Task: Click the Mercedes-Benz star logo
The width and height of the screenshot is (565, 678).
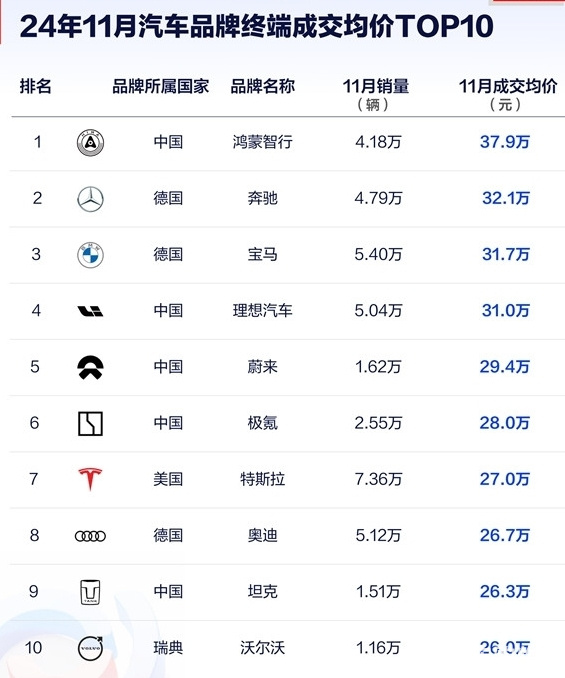Action: coord(90,199)
